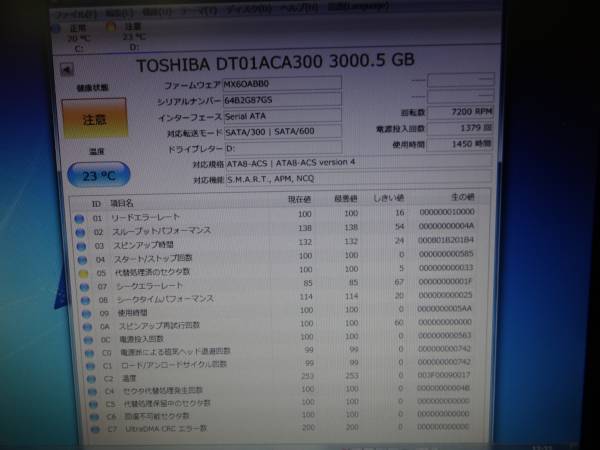Open the 編集(E) menu
The height and width of the screenshot is (450, 600).
(120, 13)
